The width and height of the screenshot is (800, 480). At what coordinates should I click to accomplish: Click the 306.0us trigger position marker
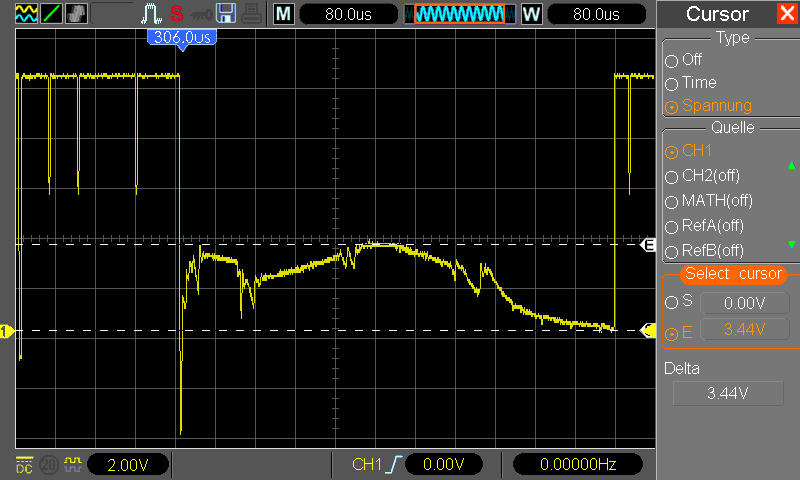pos(182,39)
